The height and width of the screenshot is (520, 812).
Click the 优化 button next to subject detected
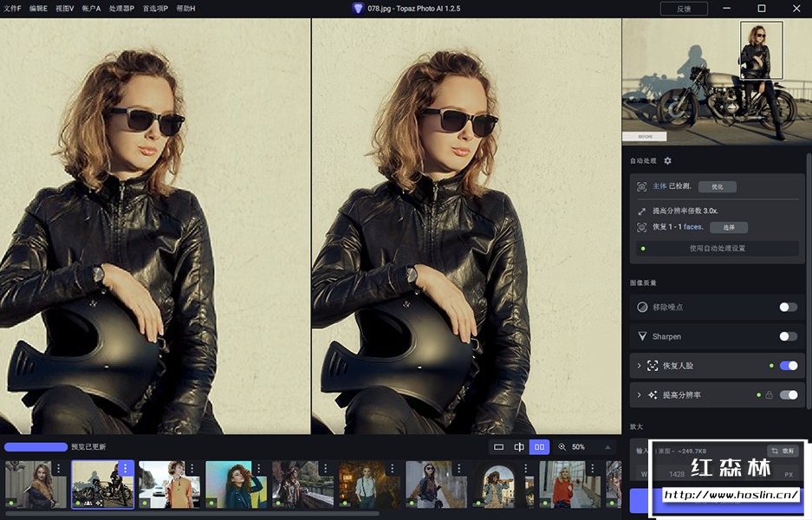click(717, 186)
